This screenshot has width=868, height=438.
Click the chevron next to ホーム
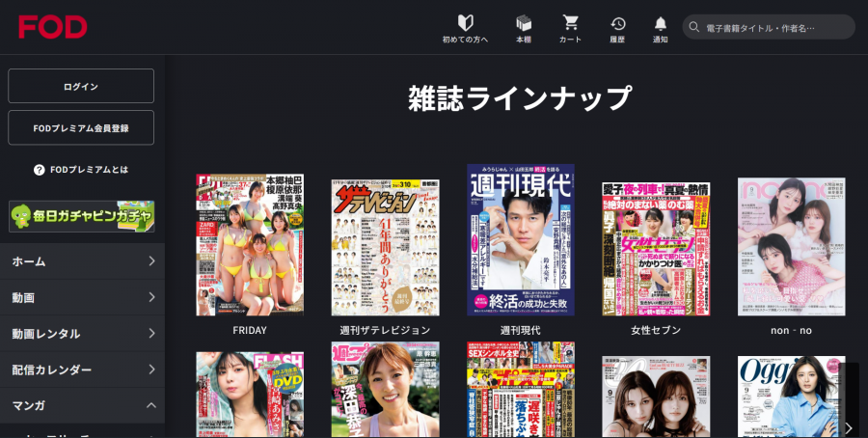(x=151, y=260)
